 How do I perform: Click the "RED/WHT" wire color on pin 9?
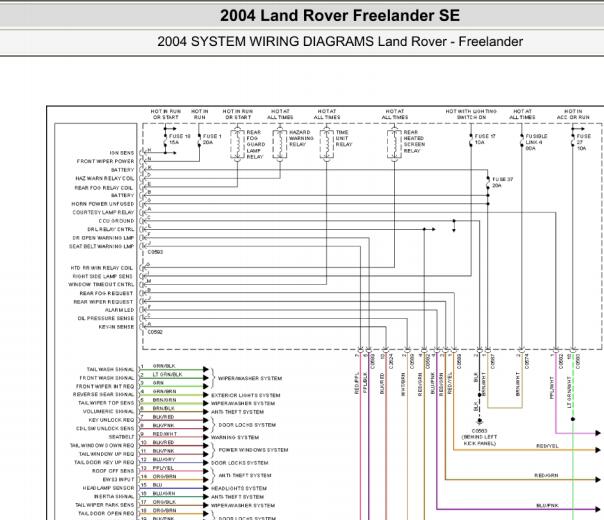[x=165, y=434]
